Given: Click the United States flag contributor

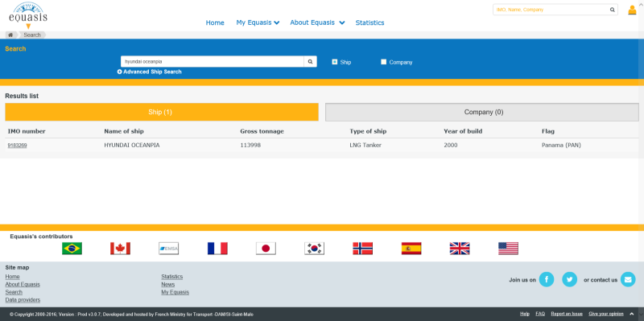Looking at the screenshot, I should [x=508, y=249].
